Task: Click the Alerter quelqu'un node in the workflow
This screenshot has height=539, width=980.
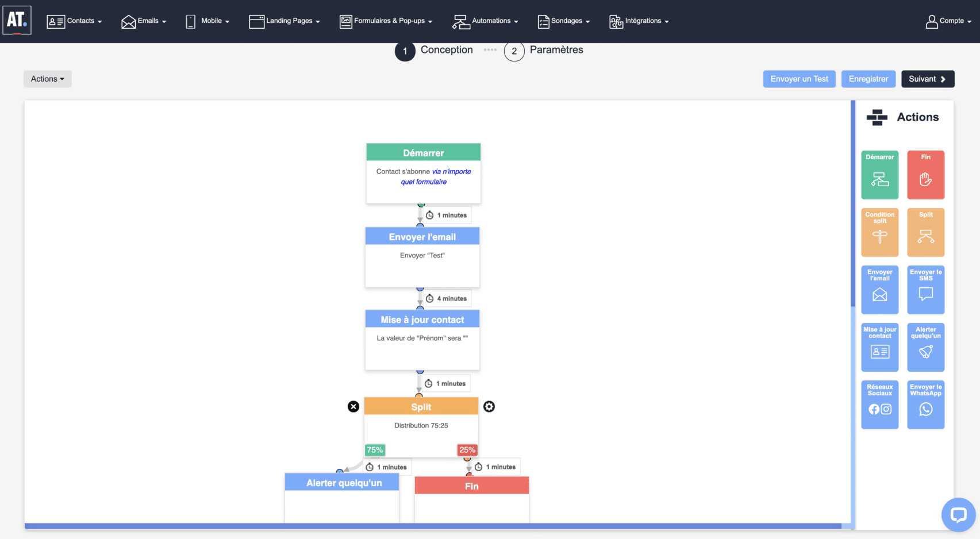Action: (342, 498)
